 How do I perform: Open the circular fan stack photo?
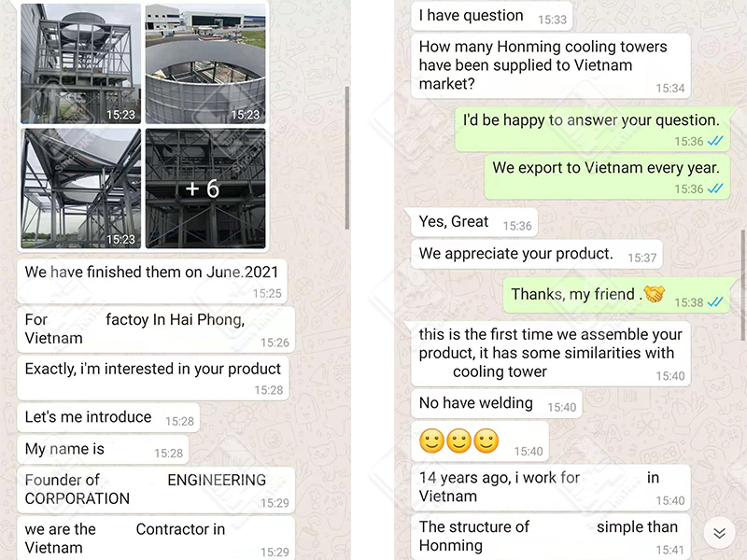click(205, 63)
